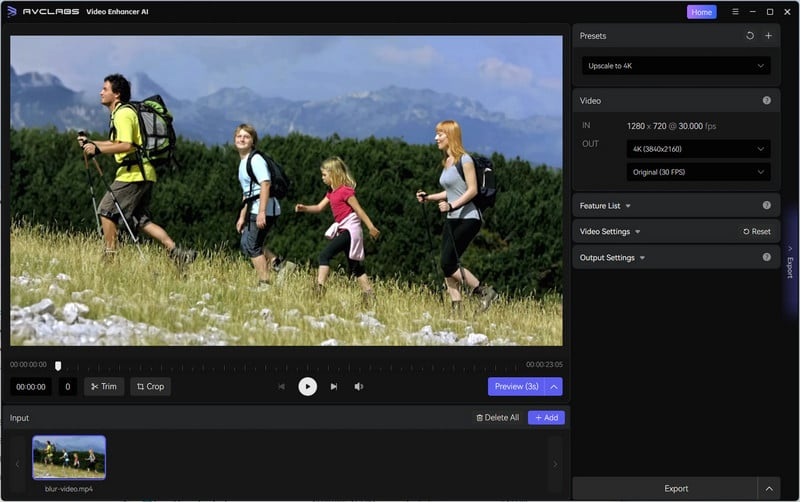Click the Trim button

coord(104,386)
